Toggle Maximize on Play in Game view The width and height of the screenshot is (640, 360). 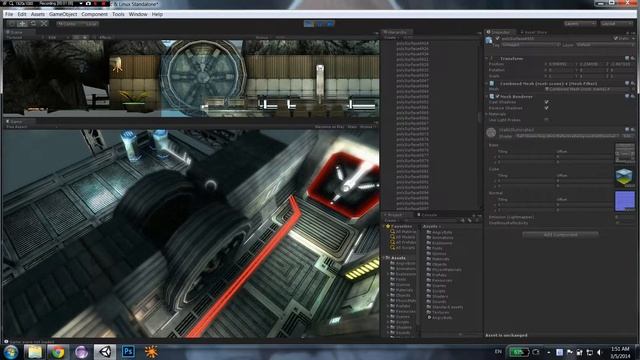point(329,127)
